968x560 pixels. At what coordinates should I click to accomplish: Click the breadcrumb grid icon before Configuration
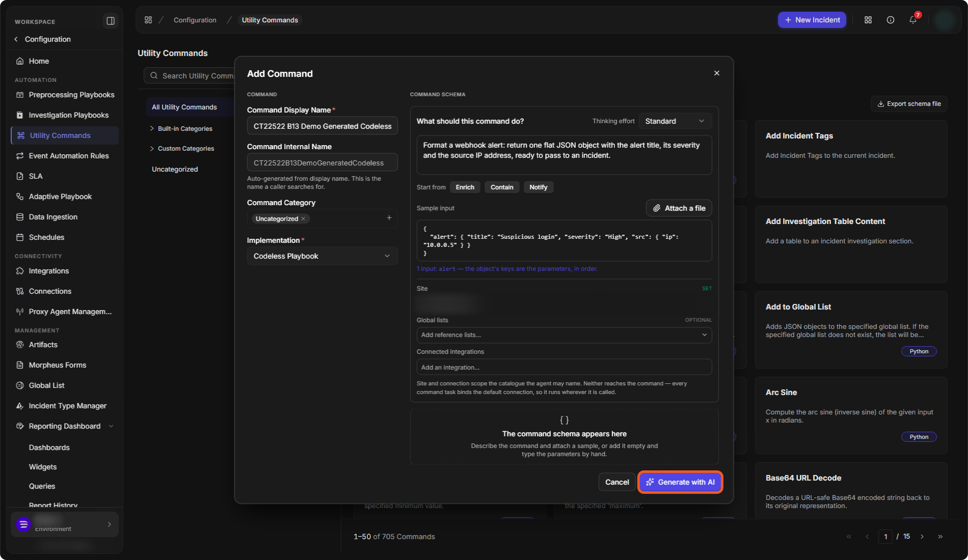[x=148, y=20]
